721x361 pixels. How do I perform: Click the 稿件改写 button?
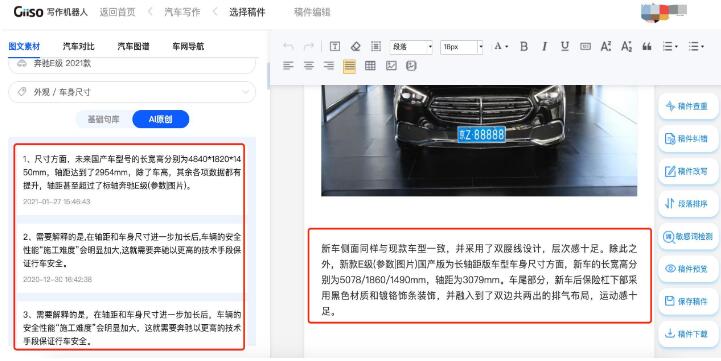pos(688,171)
